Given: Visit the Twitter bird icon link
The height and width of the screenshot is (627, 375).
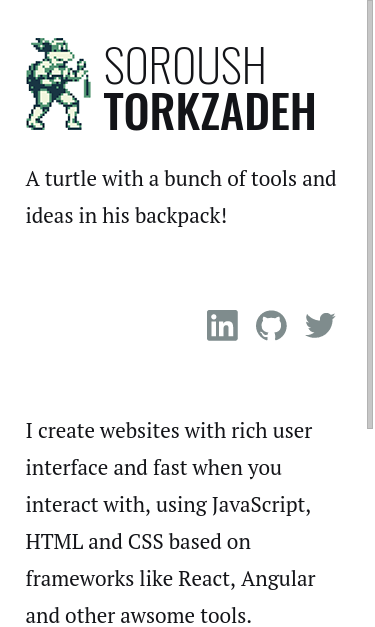Looking at the screenshot, I should point(320,325).
